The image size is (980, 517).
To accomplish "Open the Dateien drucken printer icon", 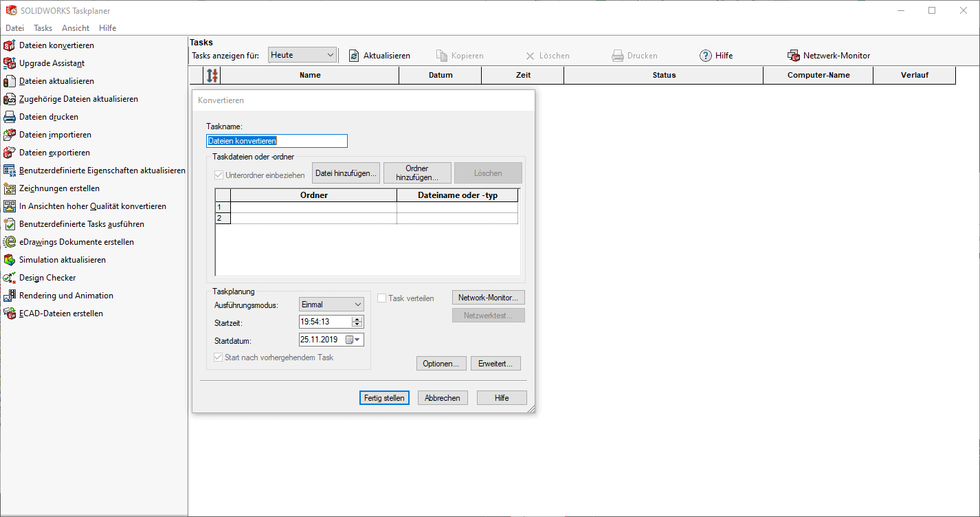I will (x=9, y=117).
